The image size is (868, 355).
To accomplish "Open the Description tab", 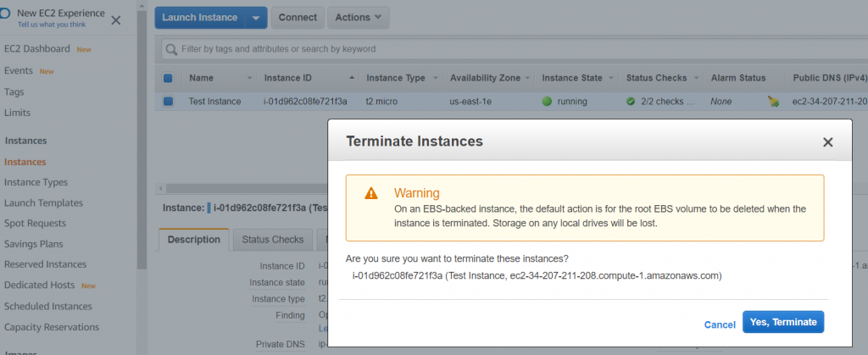I will click(x=194, y=240).
